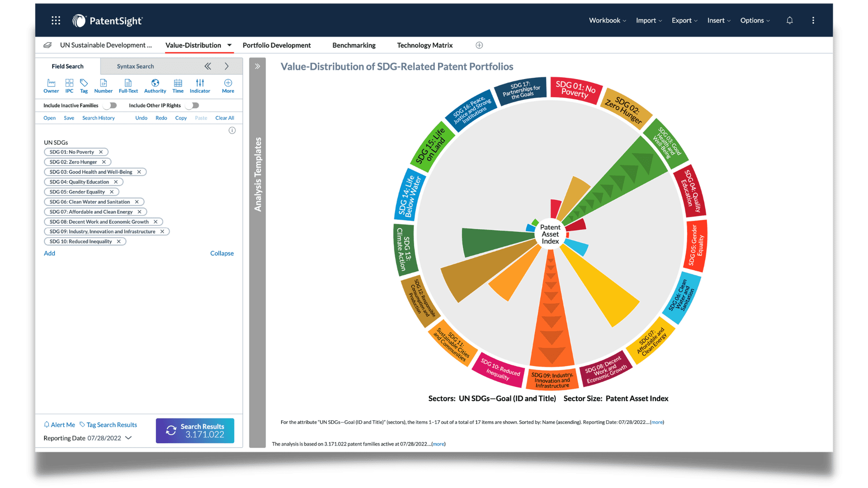This screenshot has width=868, height=488.
Task: Select the IPC classification search icon
Action: [x=69, y=83]
